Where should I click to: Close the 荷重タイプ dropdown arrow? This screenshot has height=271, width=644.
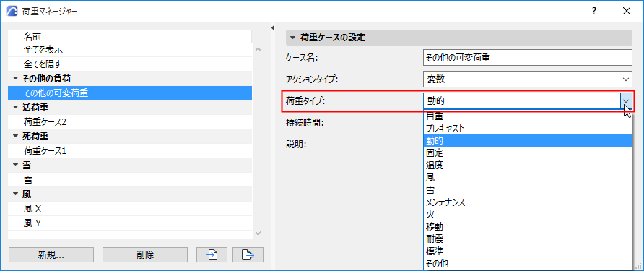[626, 100]
